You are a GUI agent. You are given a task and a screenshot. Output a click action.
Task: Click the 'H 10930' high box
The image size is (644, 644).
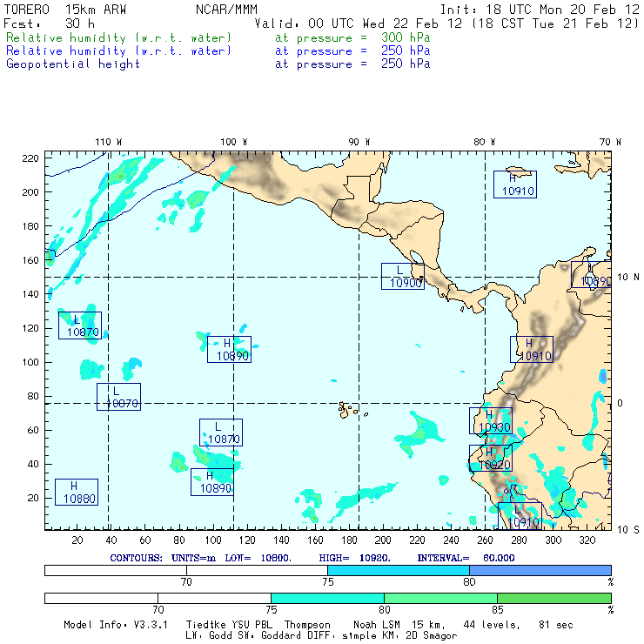(x=490, y=420)
